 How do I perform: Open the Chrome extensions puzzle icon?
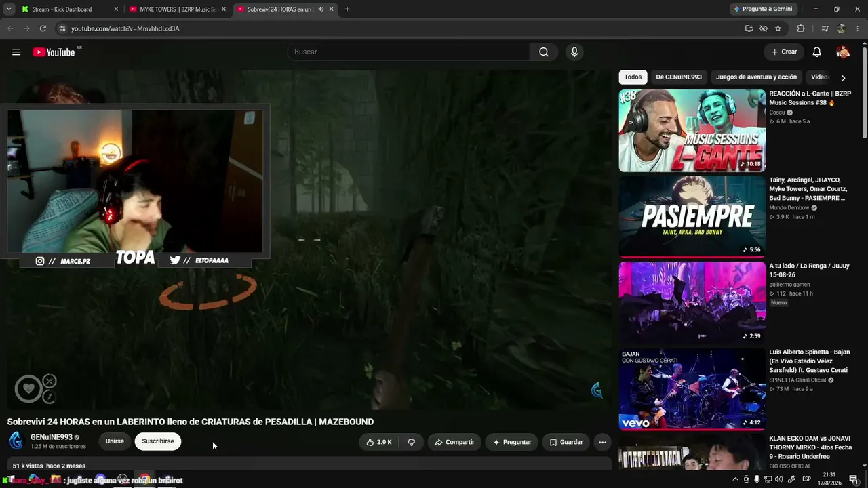[801, 28]
